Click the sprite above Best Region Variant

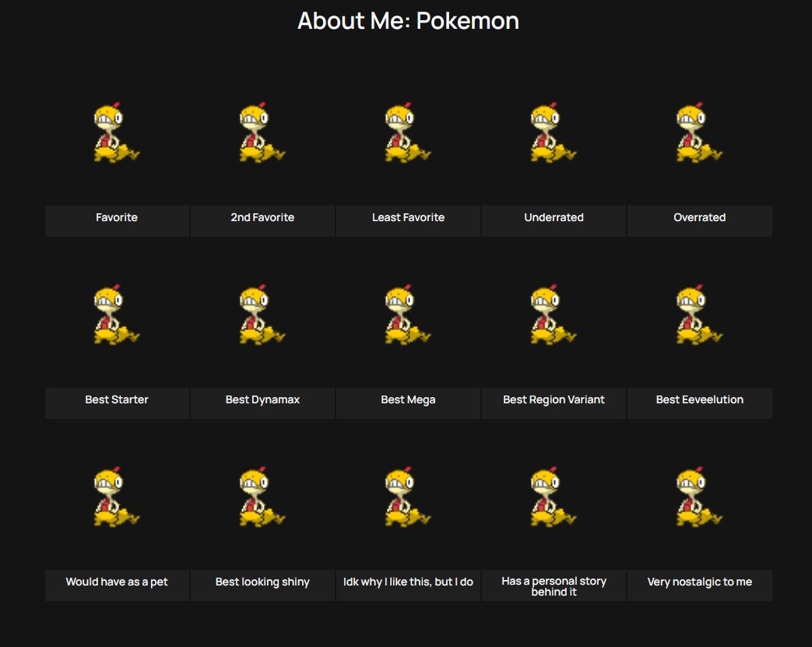point(553,315)
